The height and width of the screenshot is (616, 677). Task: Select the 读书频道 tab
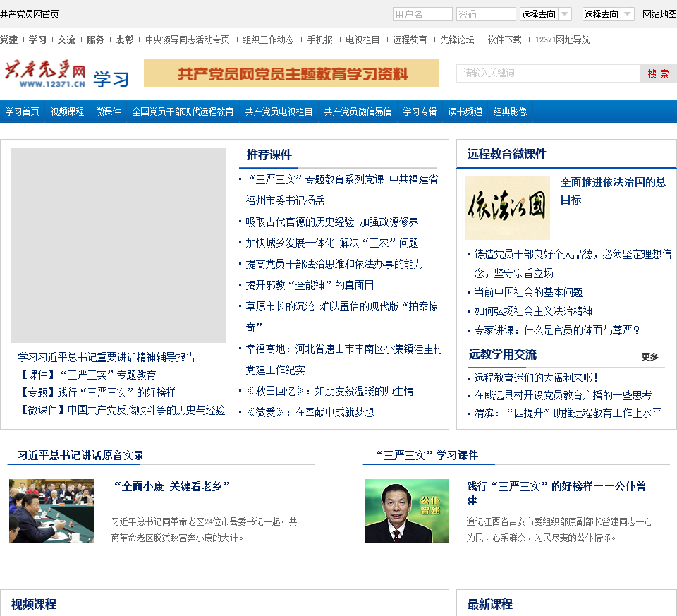pos(465,111)
